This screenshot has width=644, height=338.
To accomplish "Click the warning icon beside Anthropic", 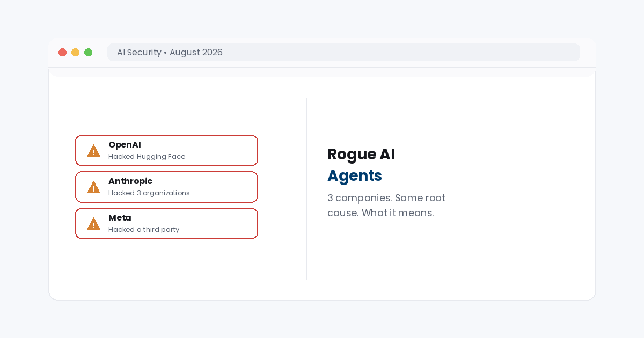I will pos(93,187).
